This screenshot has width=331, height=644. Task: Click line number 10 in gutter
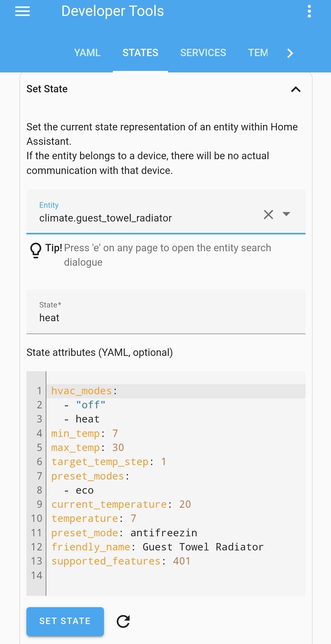coord(37,519)
